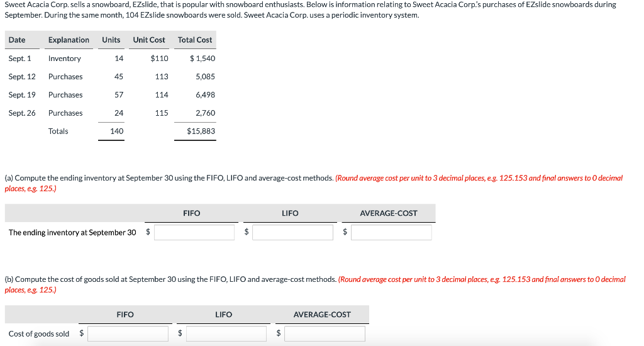Click 'Purchases' in the Sept. 12 row

click(x=65, y=76)
